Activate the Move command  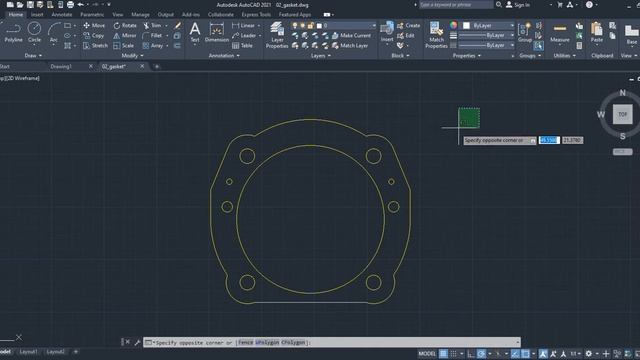[94, 25]
